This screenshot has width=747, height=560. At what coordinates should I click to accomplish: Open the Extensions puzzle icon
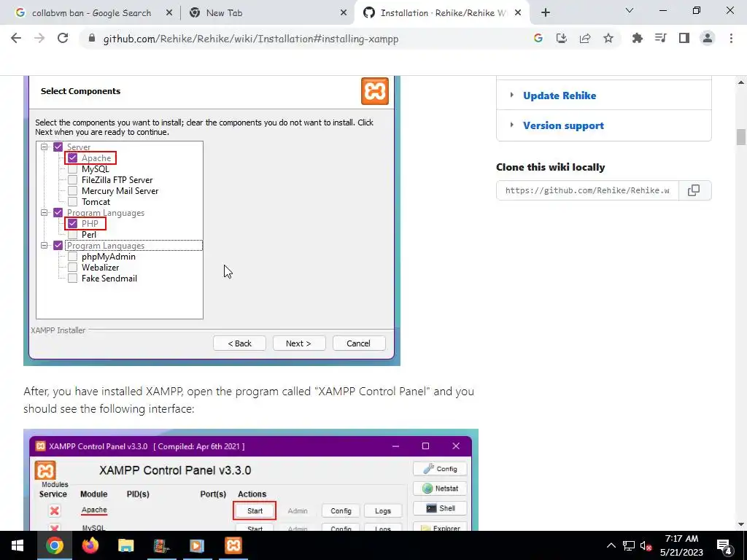pyautogui.click(x=638, y=39)
